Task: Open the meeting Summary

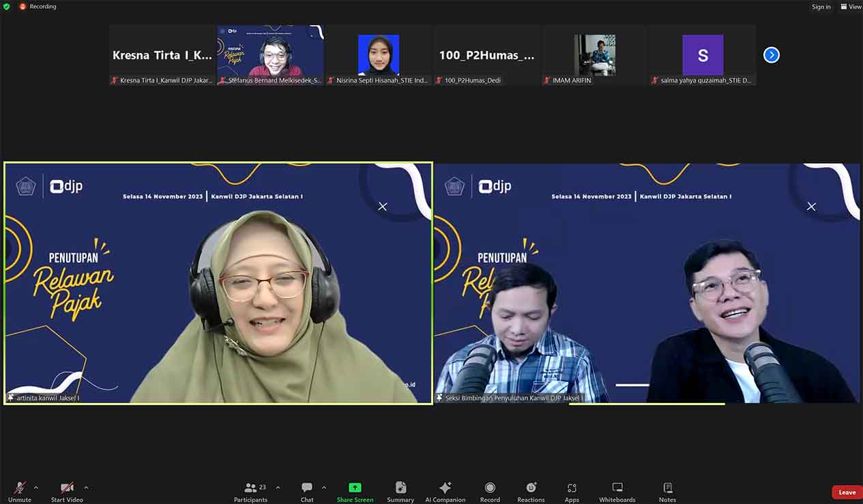Action: point(400,491)
